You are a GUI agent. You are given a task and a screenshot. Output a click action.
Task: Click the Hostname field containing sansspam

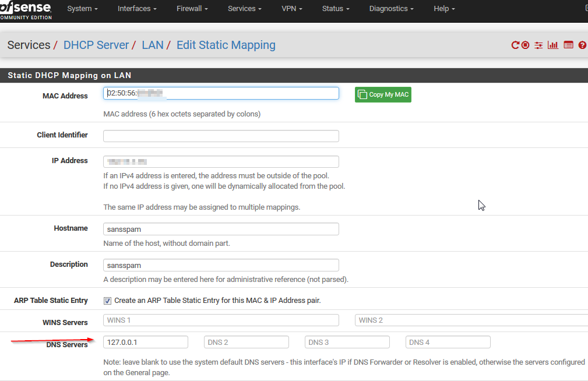coord(221,229)
